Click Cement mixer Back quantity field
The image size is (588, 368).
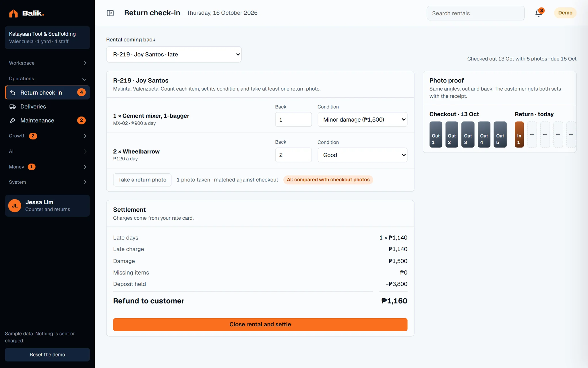(x=293, y=119)
